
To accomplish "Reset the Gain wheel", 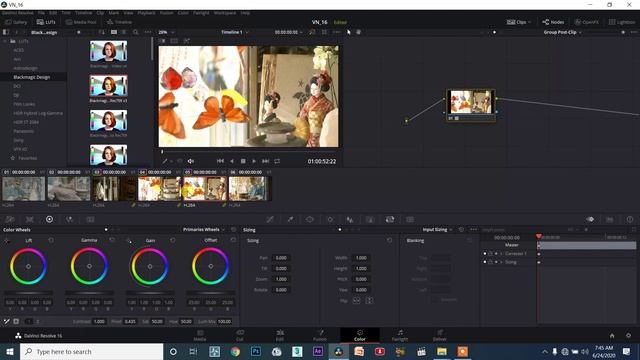I will (173, 240).
